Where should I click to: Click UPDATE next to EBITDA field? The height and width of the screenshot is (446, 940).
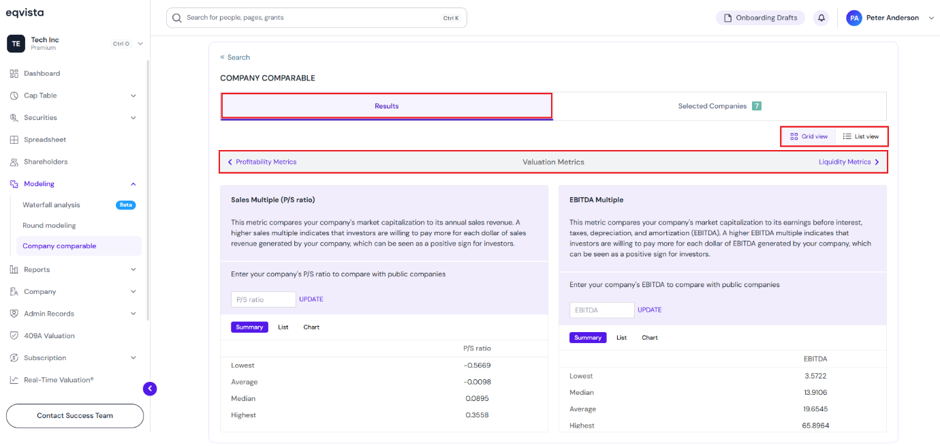coord(650,310)
